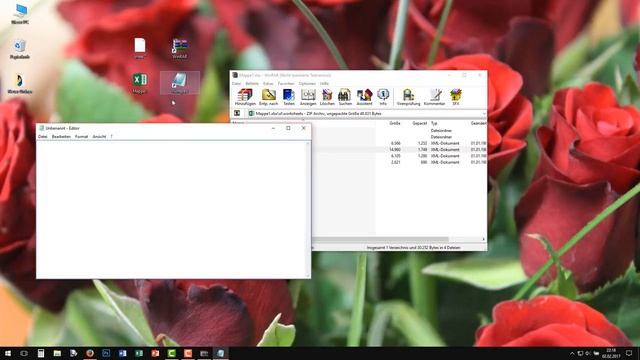Select the Dieser PC desktop icon
Screen dimensions: 640x360
click(x=20, y=14)
